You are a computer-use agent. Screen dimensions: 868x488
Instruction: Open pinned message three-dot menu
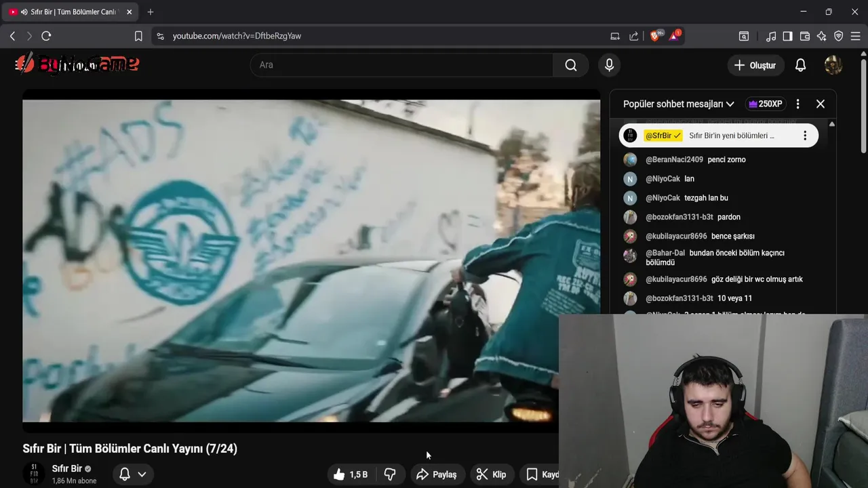tap(805, 136)
